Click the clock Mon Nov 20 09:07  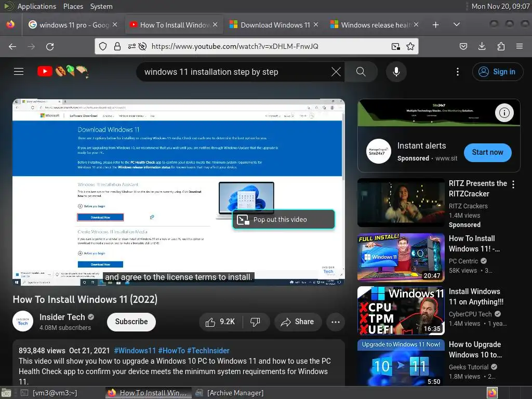pos(500,6)
